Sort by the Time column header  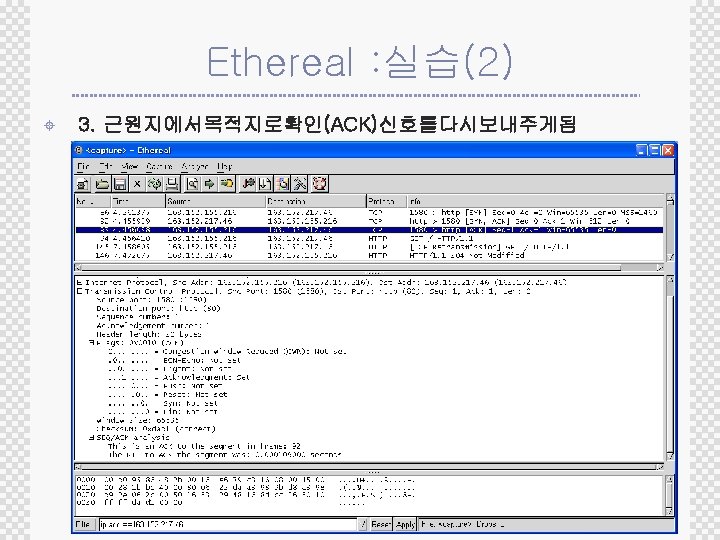(138, 201)
